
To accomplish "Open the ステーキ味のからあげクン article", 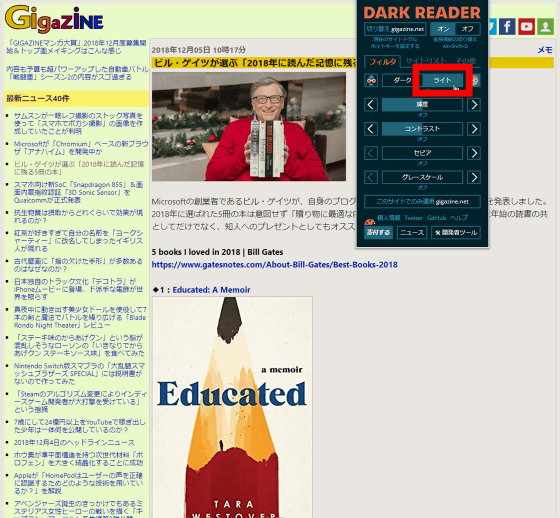I will click(x=79, y=345).
